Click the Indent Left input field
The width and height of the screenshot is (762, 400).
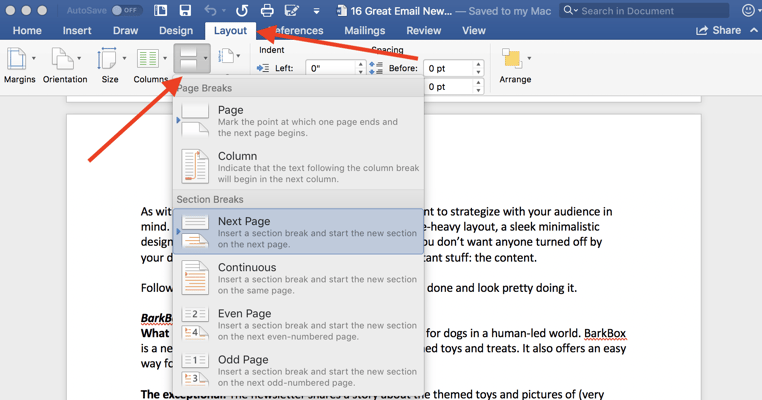coord(331,68)
